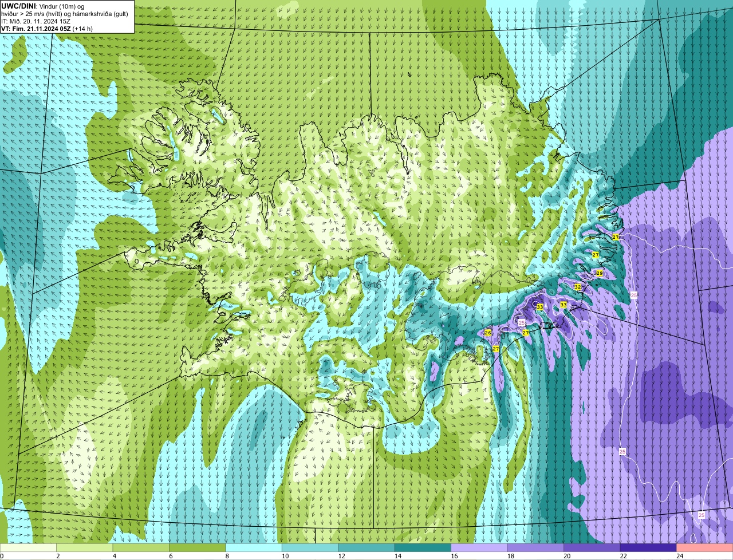The height and width of the screenshot is (560, 733).
Task: Click the olive-green legend swatch between 6 and 8
Action: coord(198,547)
